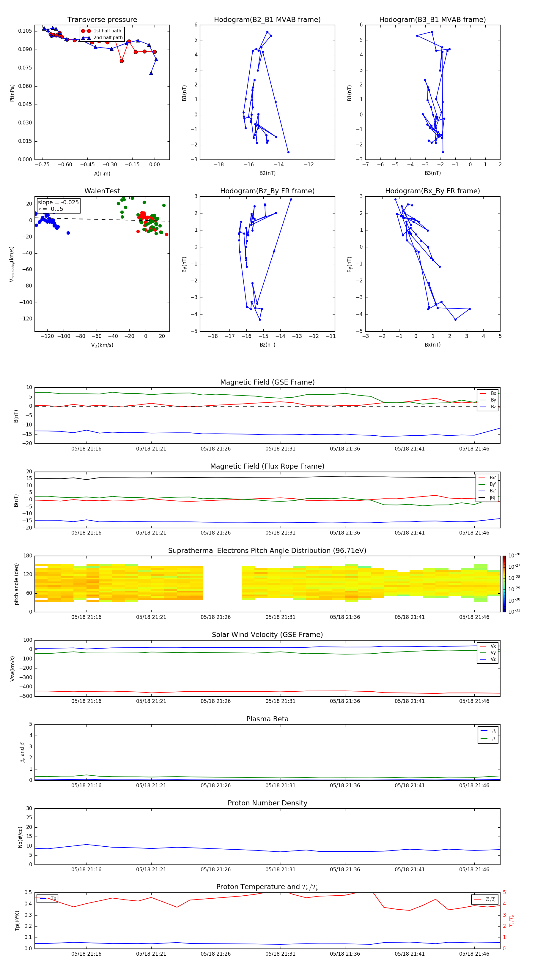Click B1(nT) label of B3_B1 hodogram

(x=350, y=93)
